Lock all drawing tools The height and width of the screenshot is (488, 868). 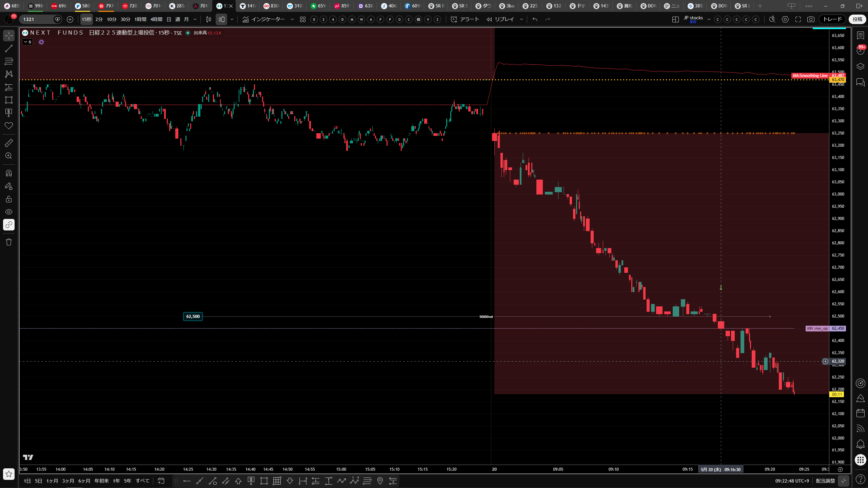click(9, 199)
